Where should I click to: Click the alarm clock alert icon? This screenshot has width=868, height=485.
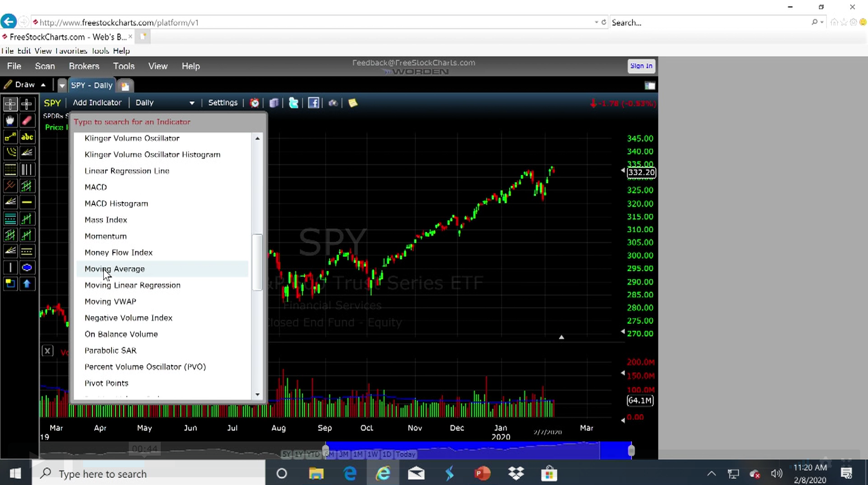click(x=255, y=103)
